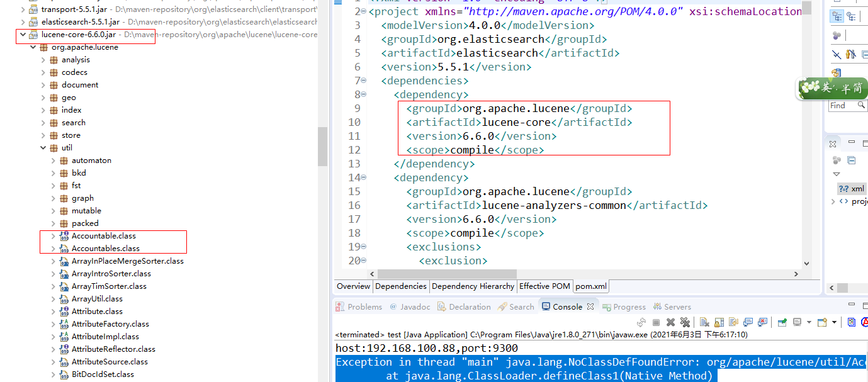868x382 pixels.
Task: Click inside the Find input field
Action: [x=837, y=105]
